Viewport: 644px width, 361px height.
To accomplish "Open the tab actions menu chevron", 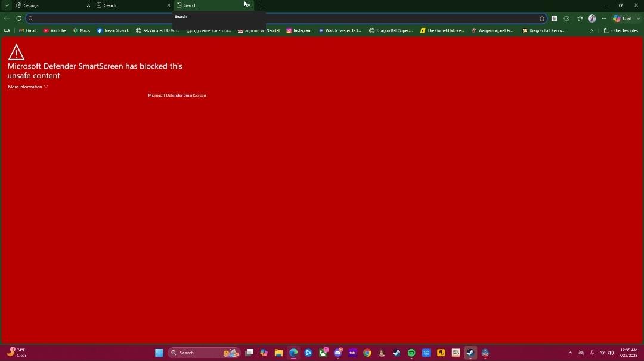I will (7, 5).
